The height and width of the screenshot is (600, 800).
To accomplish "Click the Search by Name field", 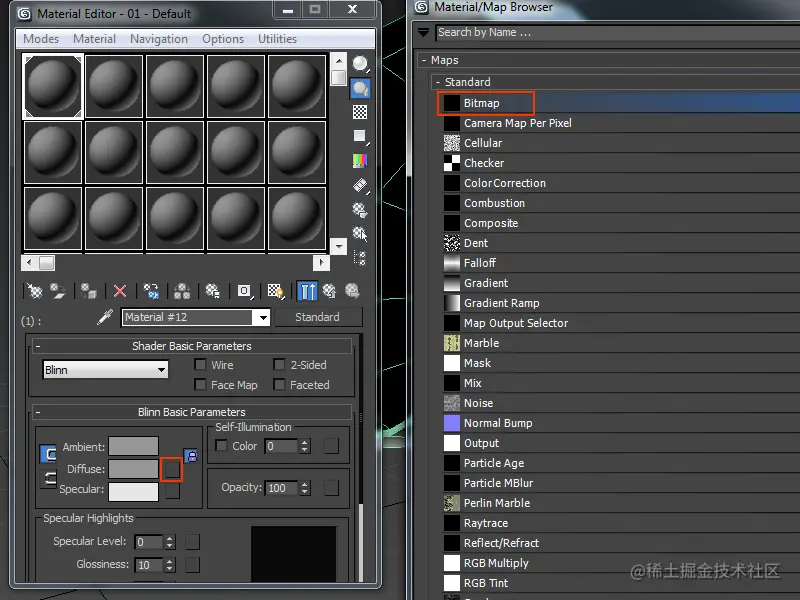I will pos(618,33).
